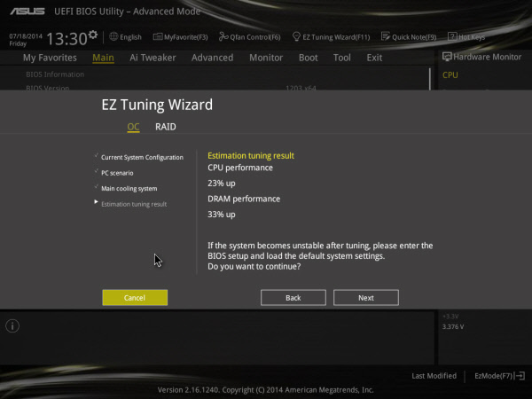Select the OC tab in EZ Tuning Wizard

pos(133,127)
